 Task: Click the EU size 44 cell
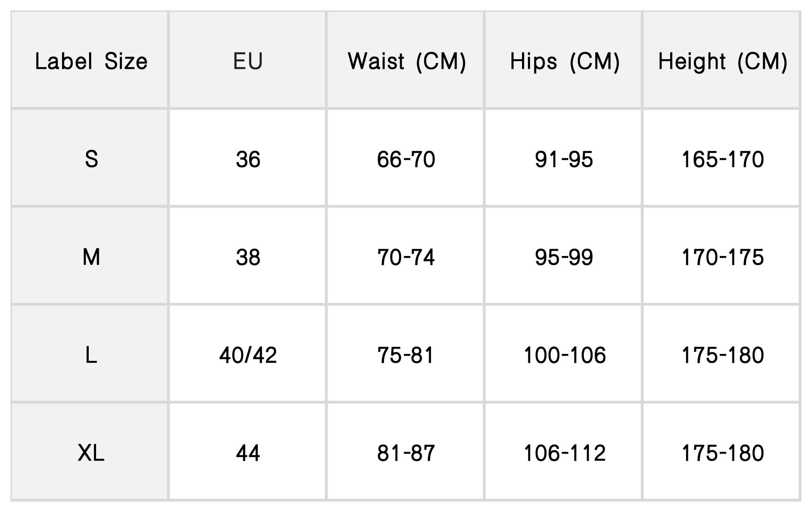tap(248, 453)
